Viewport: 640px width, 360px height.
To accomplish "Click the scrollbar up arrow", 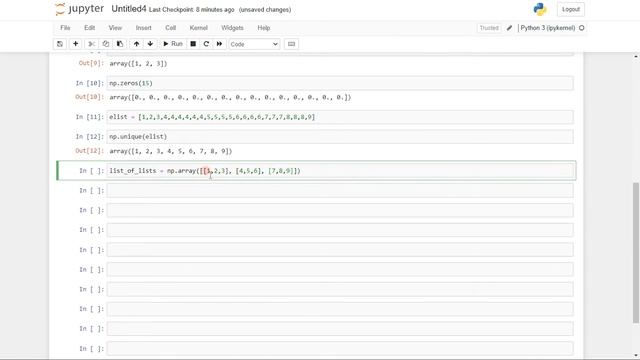I will (636, 56).
